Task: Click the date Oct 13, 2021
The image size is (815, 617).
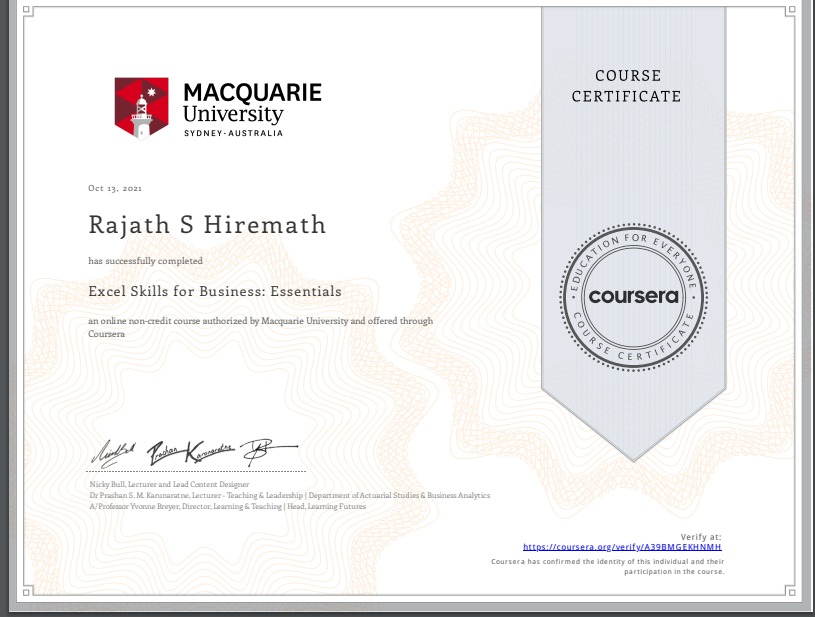Action: pos(115,188)
